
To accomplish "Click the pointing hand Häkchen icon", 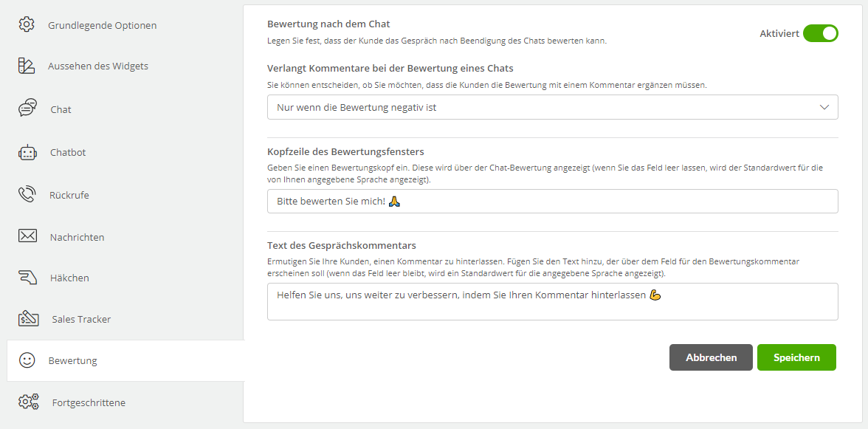I will coord(28,278).
